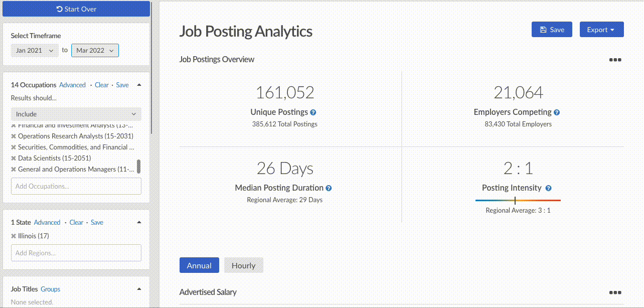Remove Illinois state filter with its X icon
This screenshot has width=644, height=308.
pos(14,236)
